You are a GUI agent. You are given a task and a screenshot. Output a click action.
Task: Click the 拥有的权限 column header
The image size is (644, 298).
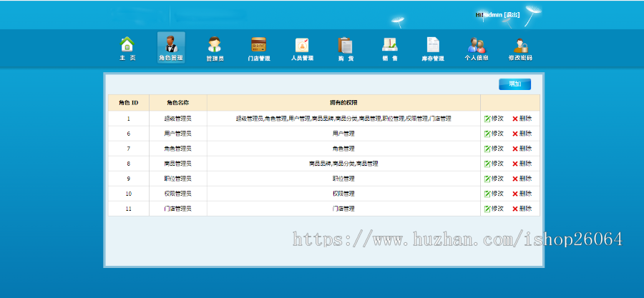pos(343,103)
